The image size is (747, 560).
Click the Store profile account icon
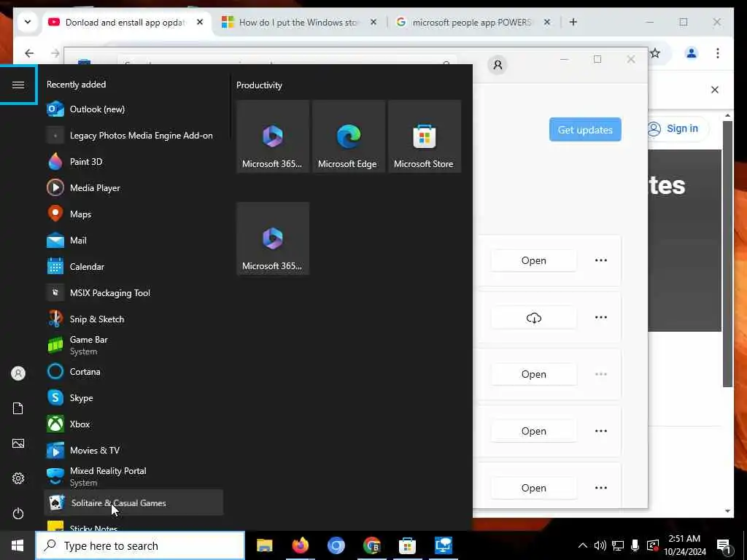[x=498, y=65]
